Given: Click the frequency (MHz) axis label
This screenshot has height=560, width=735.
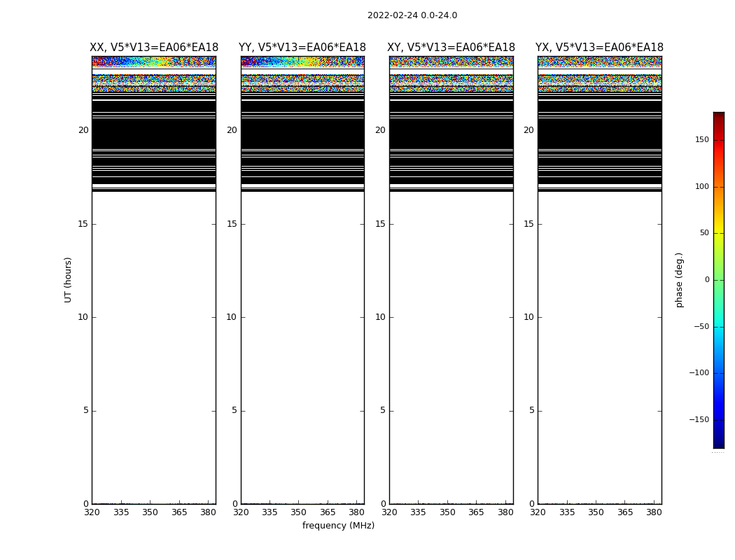Looking at the screenshot, I should coord(338,526).
